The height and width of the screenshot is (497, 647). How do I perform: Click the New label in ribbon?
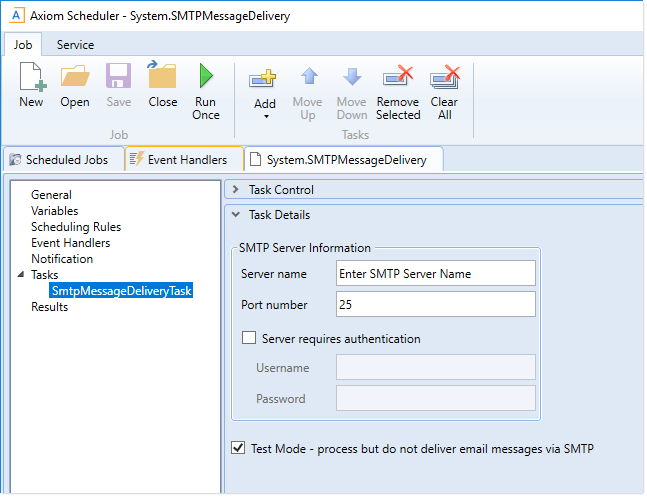click(31, 102)
